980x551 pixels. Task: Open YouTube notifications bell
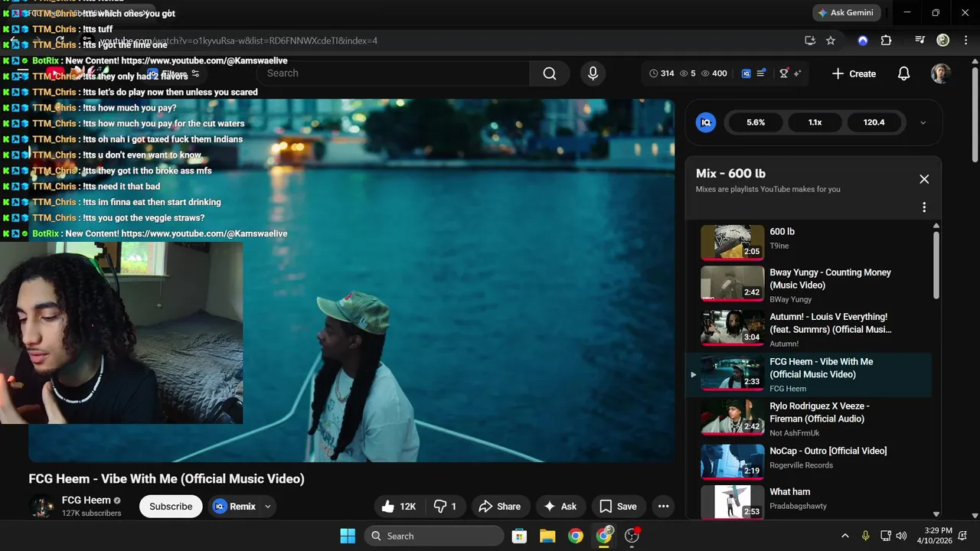[x=903, y=73]
